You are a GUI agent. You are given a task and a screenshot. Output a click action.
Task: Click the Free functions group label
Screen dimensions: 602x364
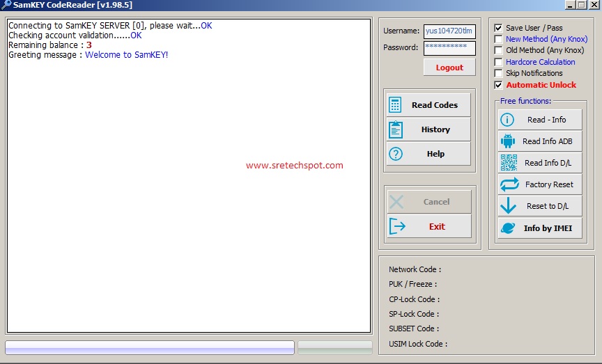(525, 101)
